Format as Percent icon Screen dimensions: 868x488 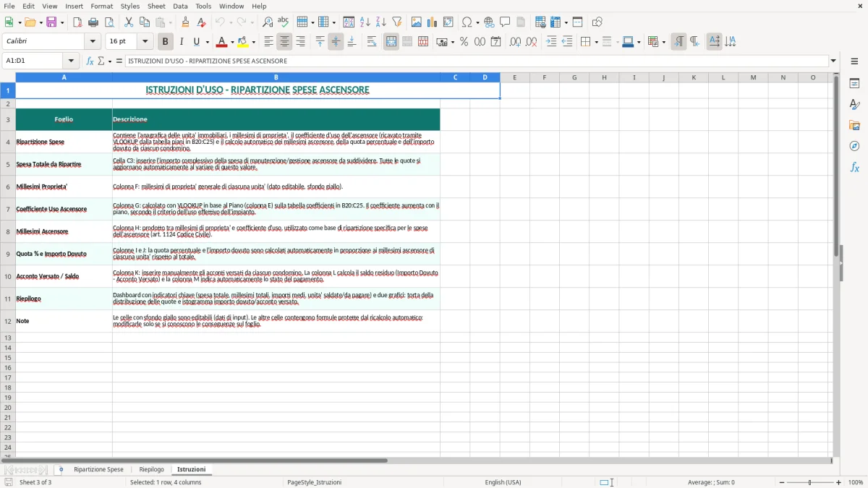tap(464, 42)
